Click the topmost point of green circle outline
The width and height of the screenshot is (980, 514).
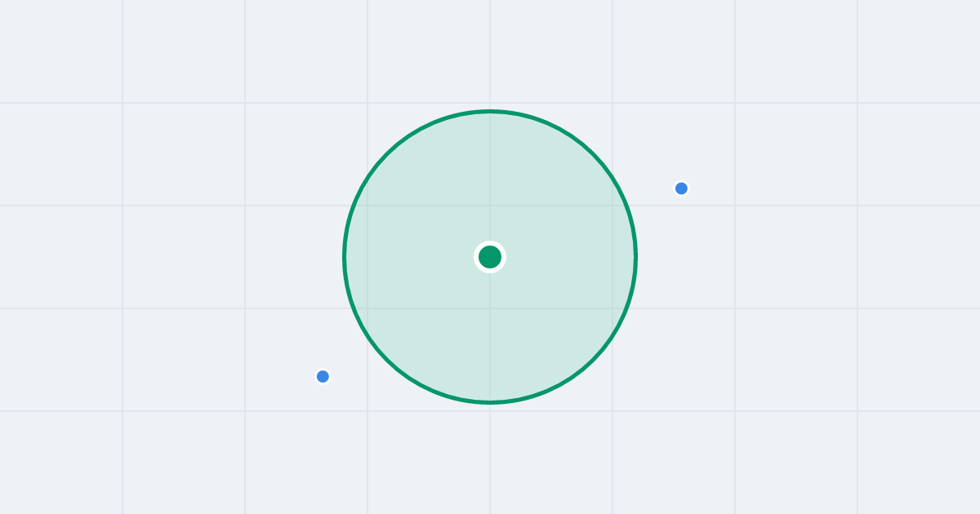click(490, 112)
